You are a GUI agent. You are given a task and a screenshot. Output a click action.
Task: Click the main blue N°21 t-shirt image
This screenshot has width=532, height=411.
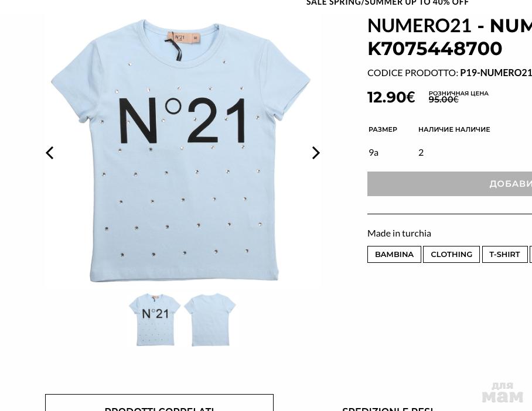tap(181, 150)
